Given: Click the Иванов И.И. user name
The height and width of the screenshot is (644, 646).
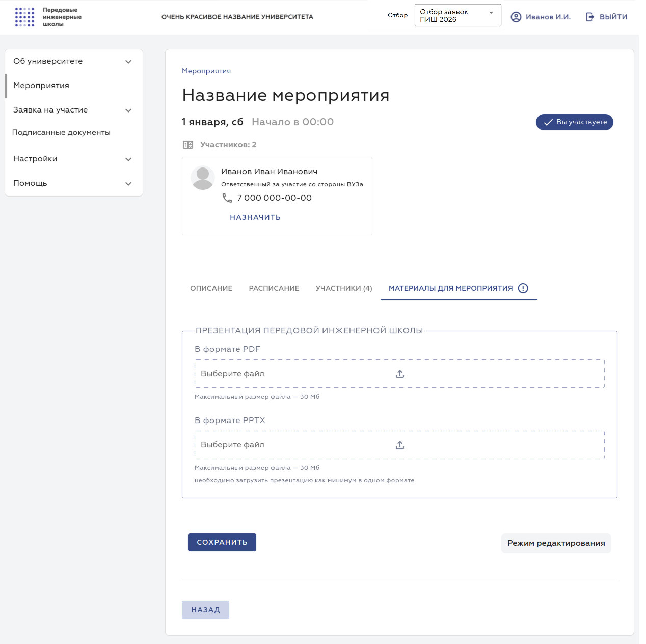Looking at the screenshot, I should coord(548,17).
